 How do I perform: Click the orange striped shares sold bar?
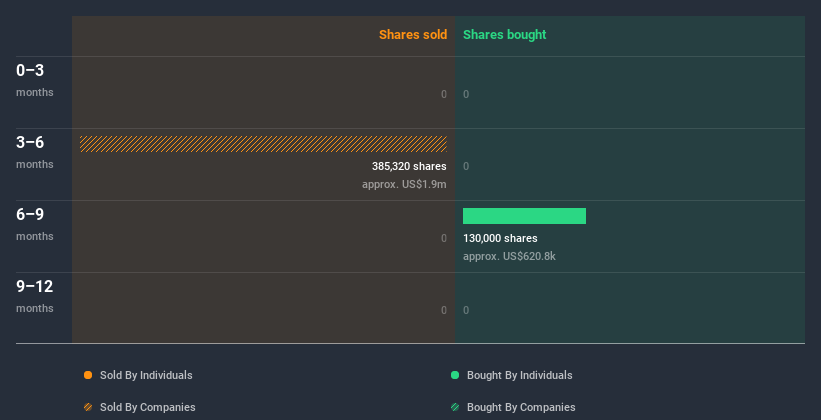pyautogui.click(x=263, y=144)
